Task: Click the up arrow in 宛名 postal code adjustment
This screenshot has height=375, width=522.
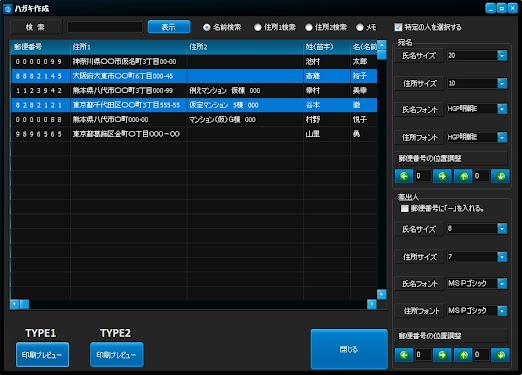Action: tap(463, 176)
